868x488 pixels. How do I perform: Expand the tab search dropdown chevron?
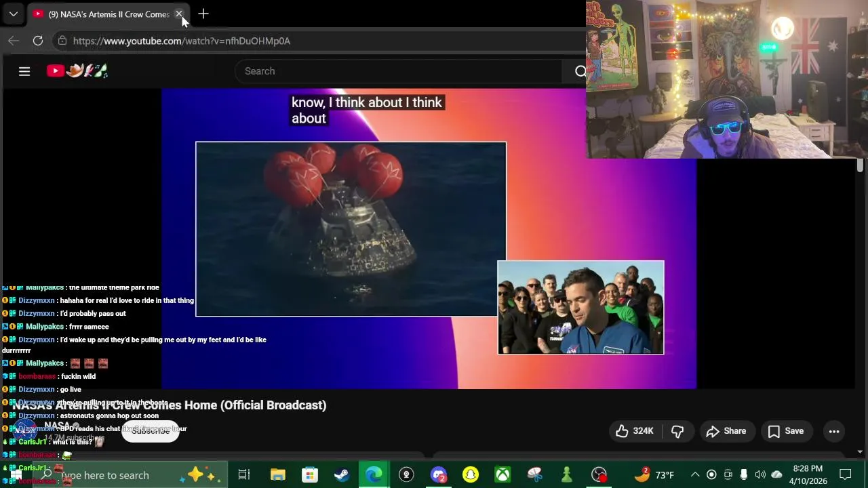pyautogui.click(x=13, y=14)
